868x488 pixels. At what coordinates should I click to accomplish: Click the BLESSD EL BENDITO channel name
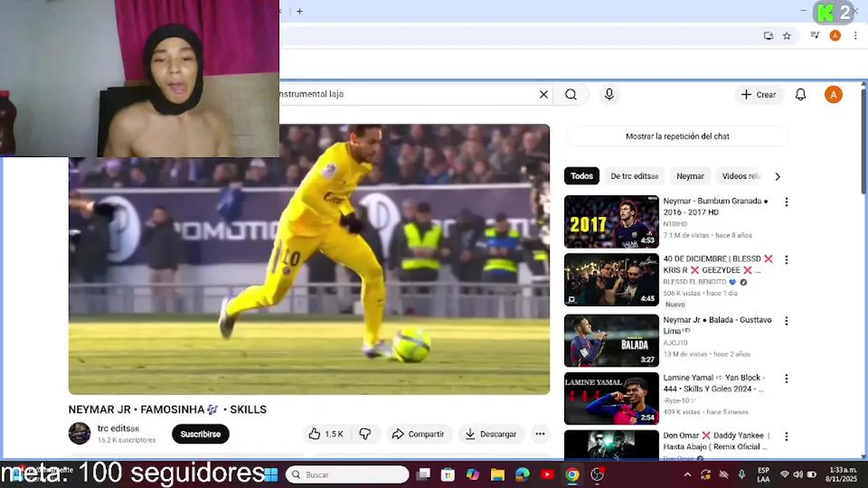click(x=694, y=282)
